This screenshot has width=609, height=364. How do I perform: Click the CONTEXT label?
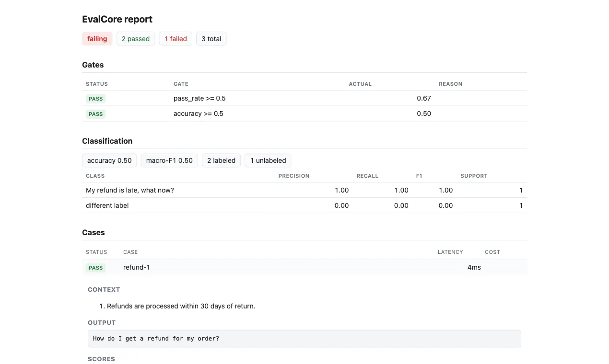(104, 290)
